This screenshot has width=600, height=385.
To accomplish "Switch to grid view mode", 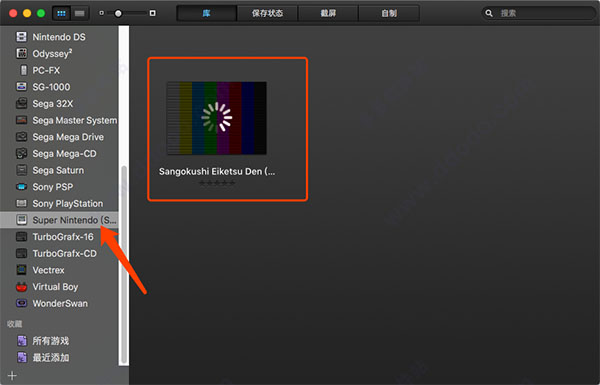I will click(x=61, y=13).
